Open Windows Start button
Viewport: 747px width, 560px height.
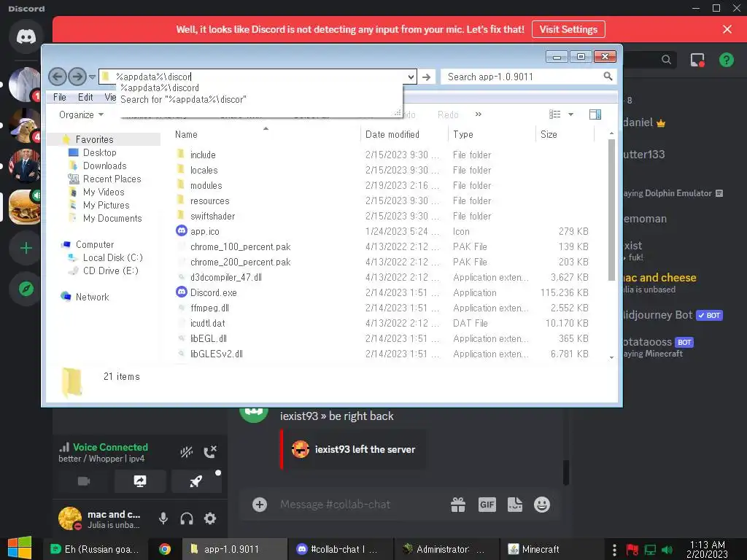pos(19,548)
